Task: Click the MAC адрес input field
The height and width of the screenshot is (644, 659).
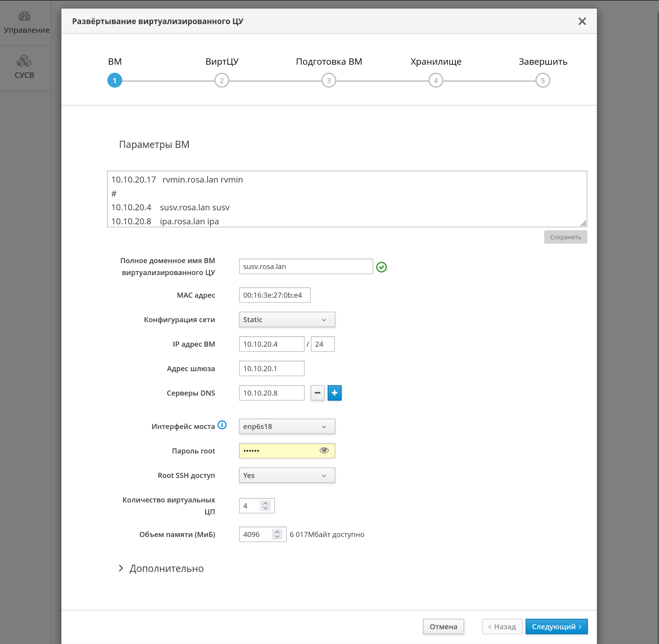Action: point(275,295)
